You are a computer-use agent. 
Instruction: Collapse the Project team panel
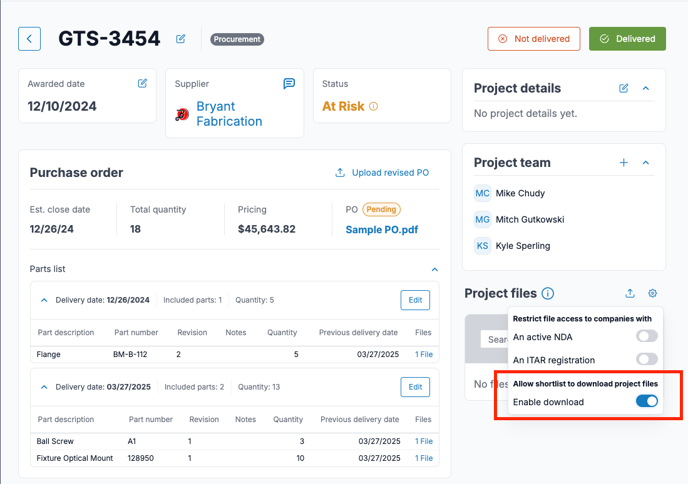pos(646,162)
